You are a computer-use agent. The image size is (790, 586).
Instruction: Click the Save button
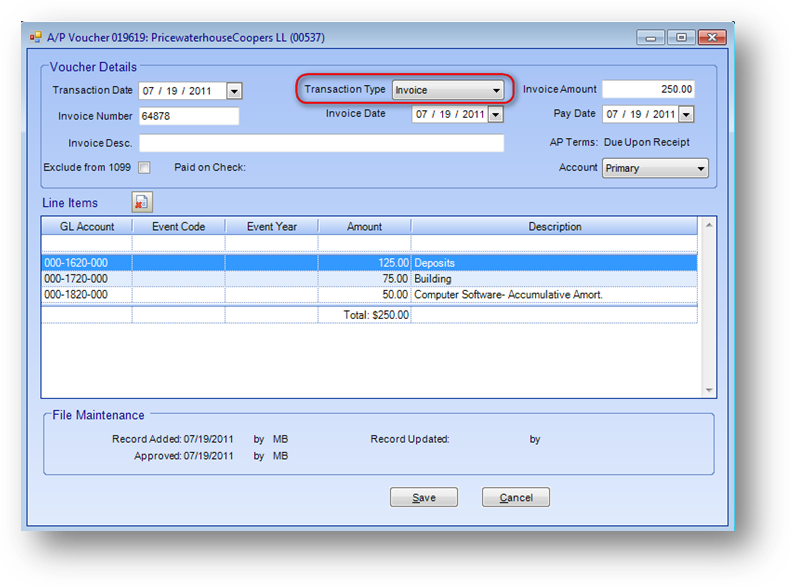tap(424, 497)
